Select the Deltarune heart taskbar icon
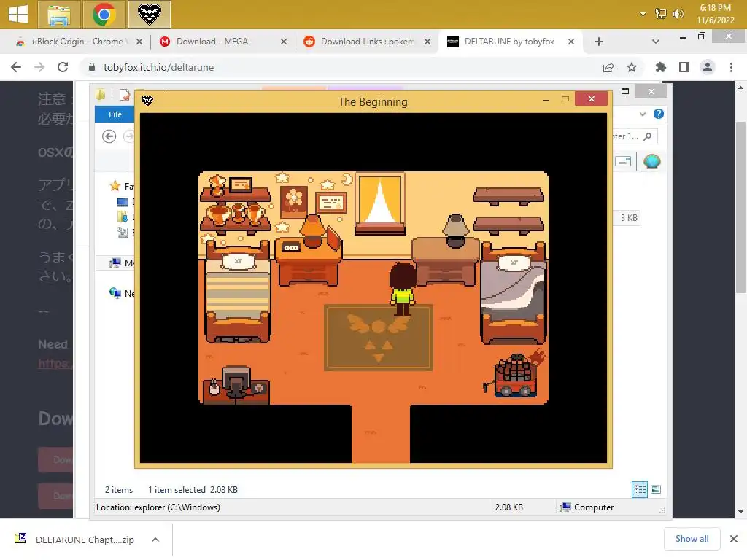The height and width of the screenshot is (560, 747). click(150, 15)
